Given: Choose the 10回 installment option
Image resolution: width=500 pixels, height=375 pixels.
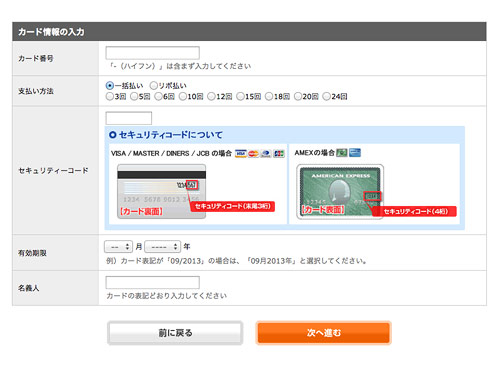Looking at the screenshot, I should click(183, 96).
